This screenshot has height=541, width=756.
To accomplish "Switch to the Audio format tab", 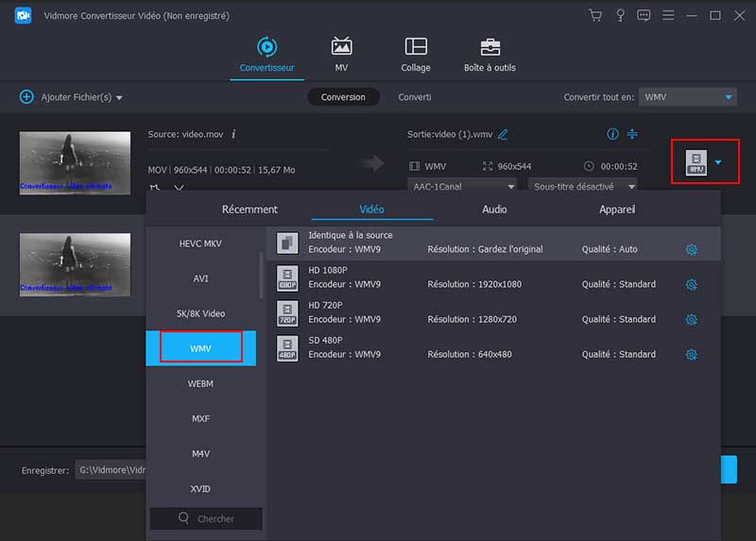I will [494, 210].
